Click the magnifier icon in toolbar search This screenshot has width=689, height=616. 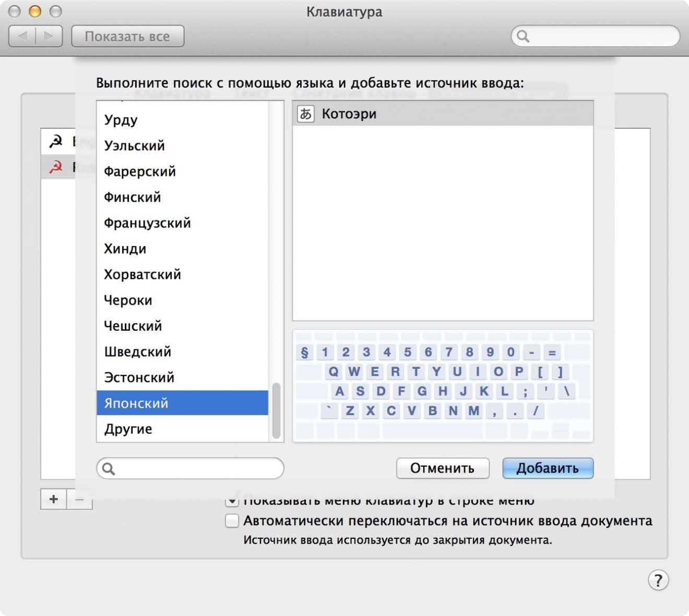pos(523,36)
